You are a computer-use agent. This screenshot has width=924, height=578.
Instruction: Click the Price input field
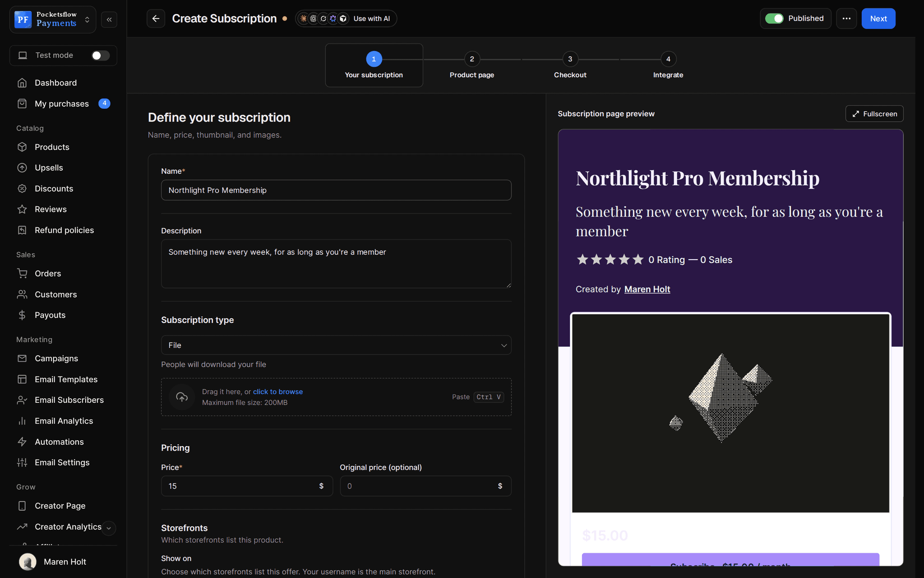coord(247,486)
